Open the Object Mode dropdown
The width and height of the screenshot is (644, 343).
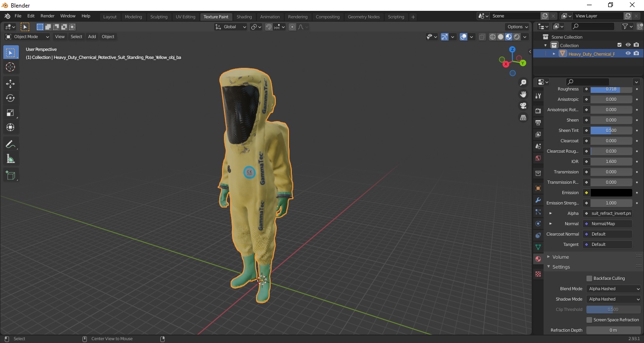[27, 37]
